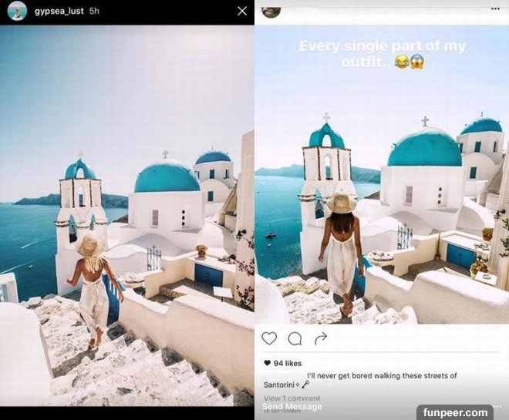Screen dimensions: 509x420
Task: Like the post with heart outline icon
Action: click(x=269, y=338)
